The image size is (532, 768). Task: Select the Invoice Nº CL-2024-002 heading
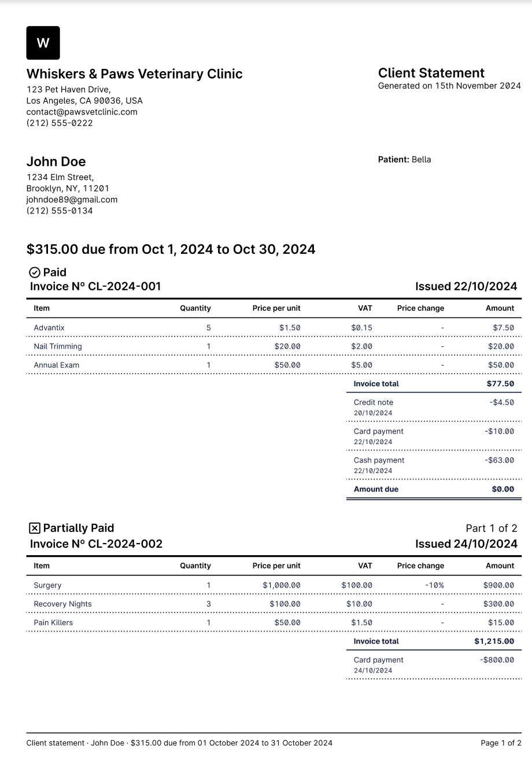point(96,544)
